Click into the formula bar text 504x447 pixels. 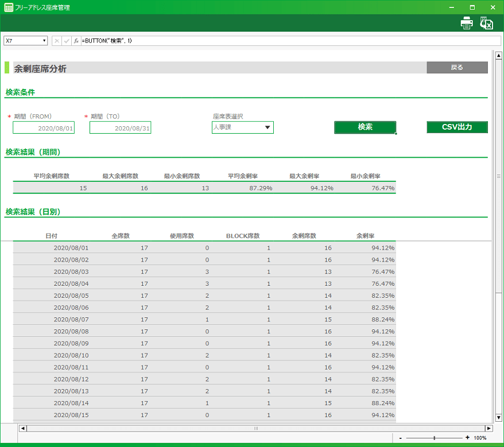pos(287,41)
